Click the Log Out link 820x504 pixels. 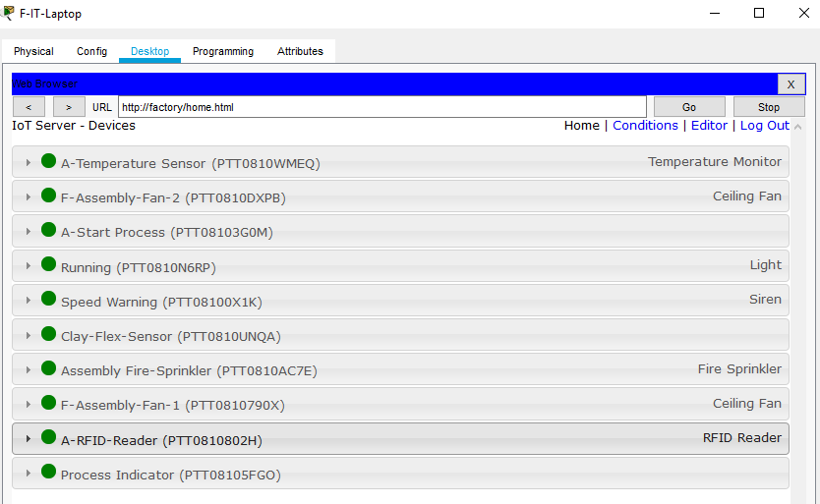tap(765, 126)
